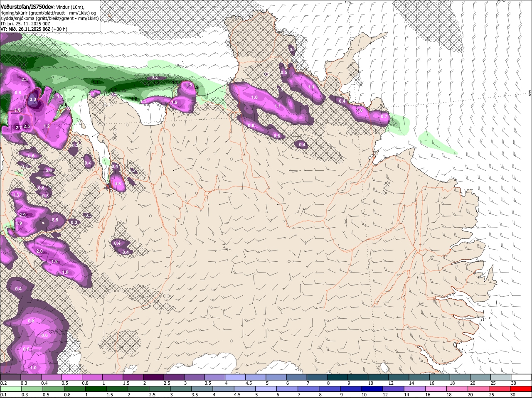The width and height of the screenshot is (532, 398).
Task: Click the 2.3 precipitation value on the map
Action: (25, 79)
